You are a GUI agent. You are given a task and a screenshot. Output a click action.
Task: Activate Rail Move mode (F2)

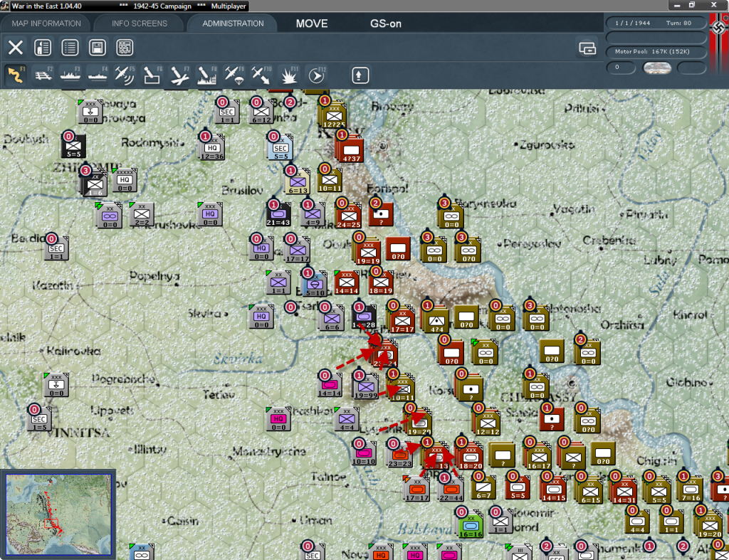click(x=43, y=75)
